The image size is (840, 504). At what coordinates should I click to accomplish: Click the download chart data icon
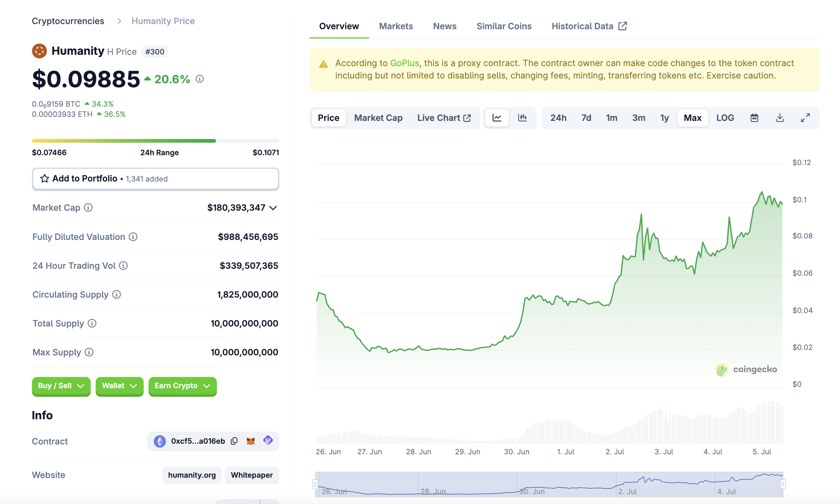pos(780,118)
